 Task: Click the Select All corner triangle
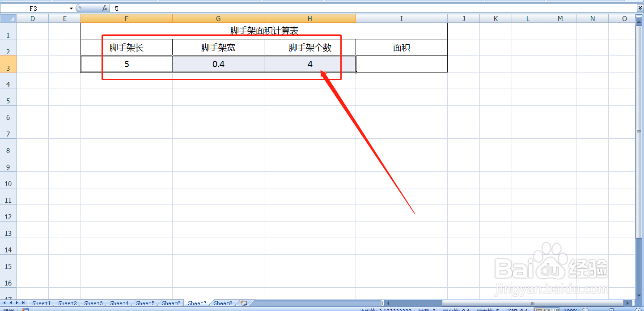point(8,18)
